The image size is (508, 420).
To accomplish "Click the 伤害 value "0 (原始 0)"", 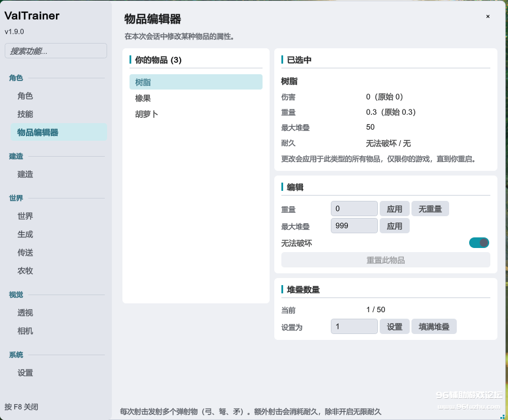I will (x=384, y=97).
